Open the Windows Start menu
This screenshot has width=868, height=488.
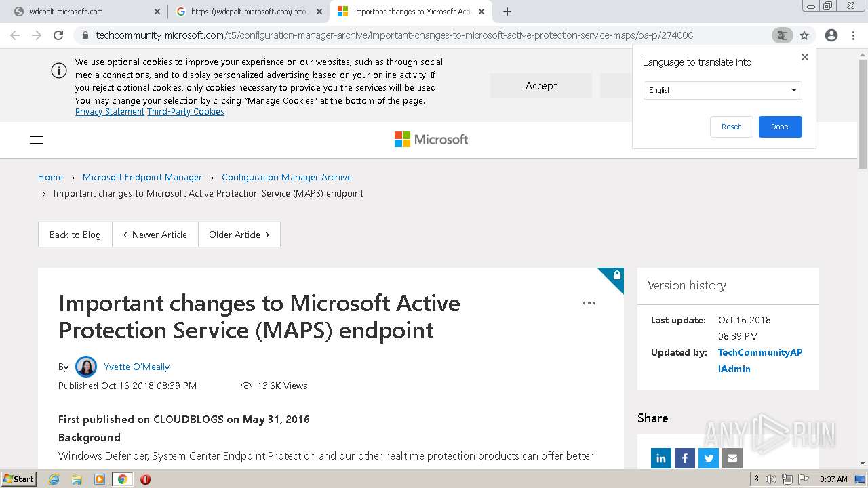[18, 479]
